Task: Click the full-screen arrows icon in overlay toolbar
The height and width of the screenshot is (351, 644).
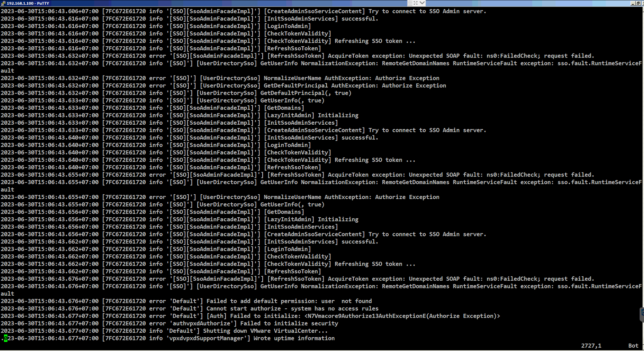Action: pos(415,3)
